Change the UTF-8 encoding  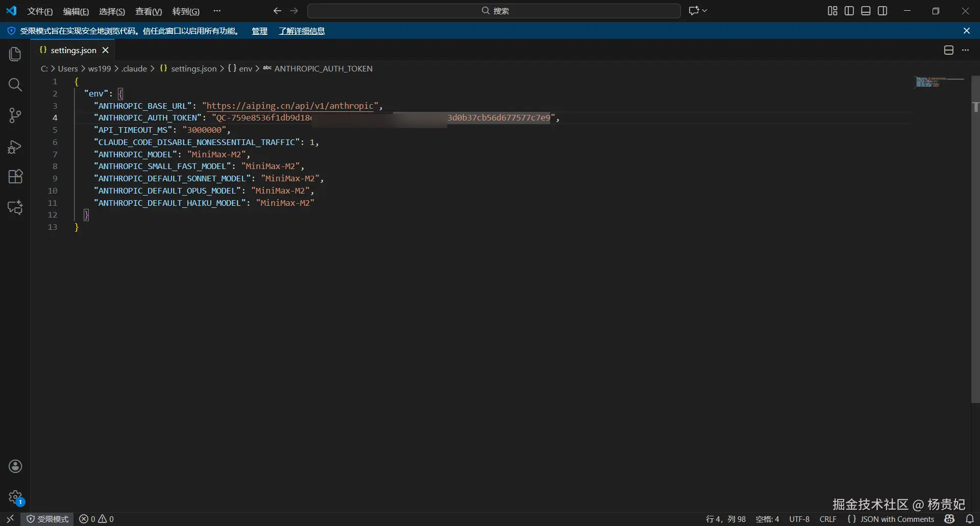pos(799,519)
